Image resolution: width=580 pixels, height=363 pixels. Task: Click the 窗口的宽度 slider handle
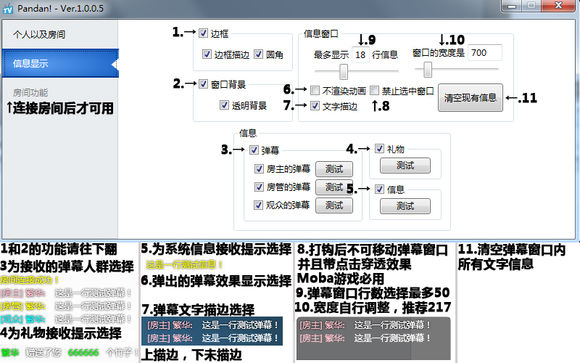(x=428, y=69)
